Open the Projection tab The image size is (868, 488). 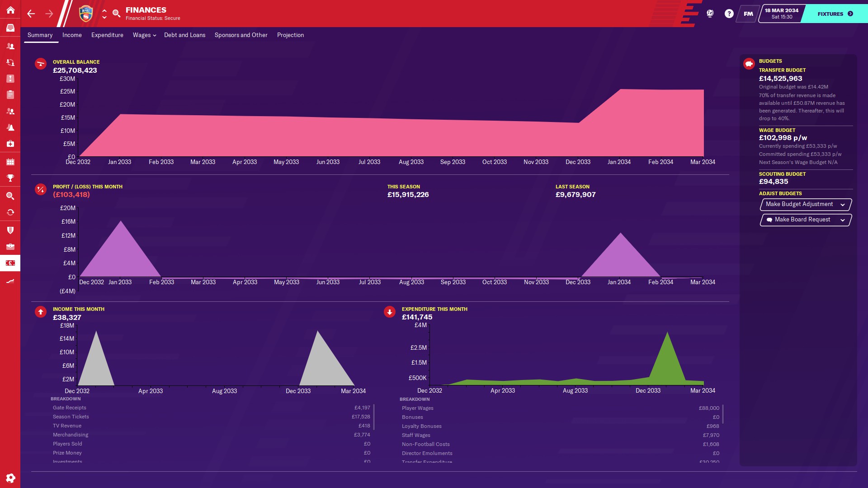[290, 35]
